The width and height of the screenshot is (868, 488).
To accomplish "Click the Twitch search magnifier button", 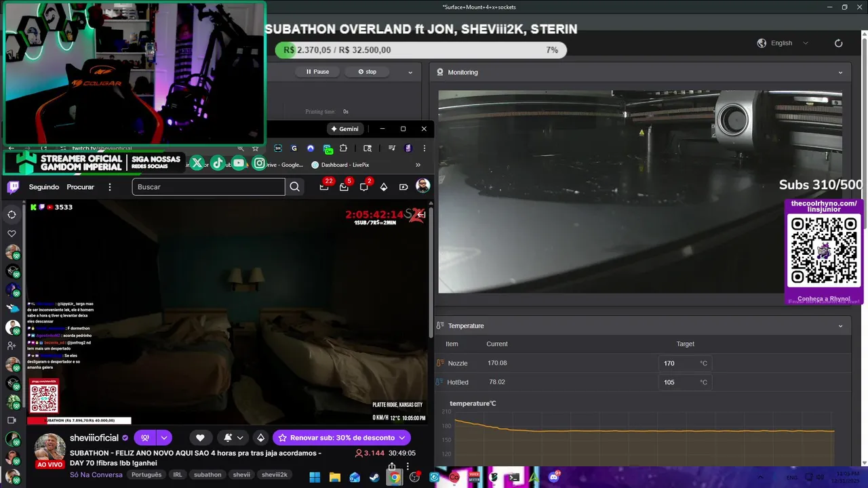I will 294,187.
